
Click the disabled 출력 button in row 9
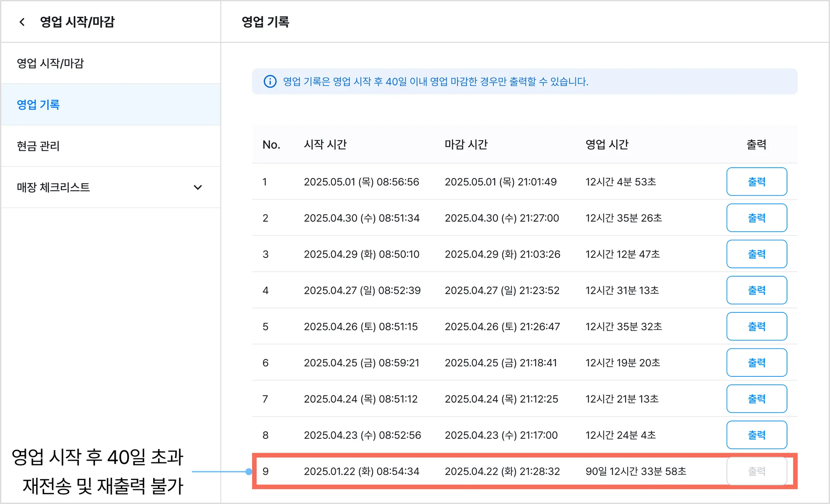(756, 471)
